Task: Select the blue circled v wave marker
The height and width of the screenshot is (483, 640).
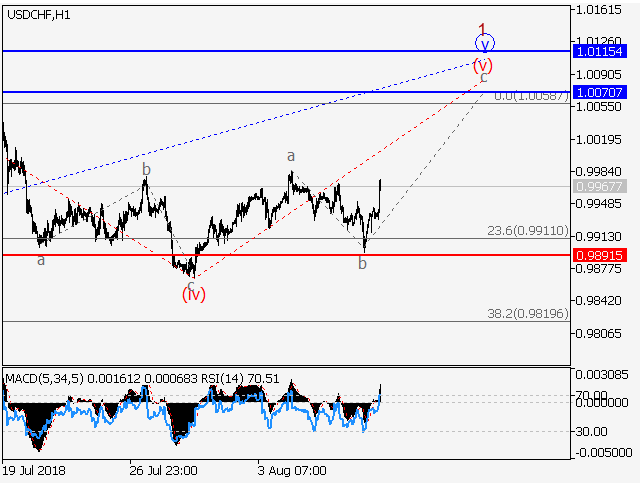Action: pyautogui.click(x=484, y=43)
